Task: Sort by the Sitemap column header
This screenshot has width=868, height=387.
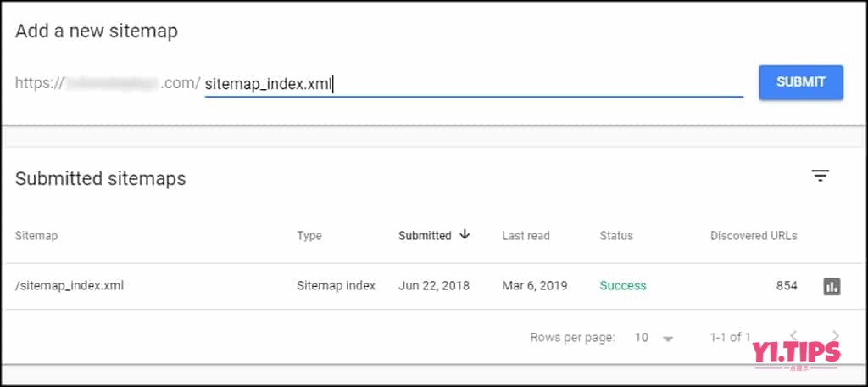Action: click(36, 236)
